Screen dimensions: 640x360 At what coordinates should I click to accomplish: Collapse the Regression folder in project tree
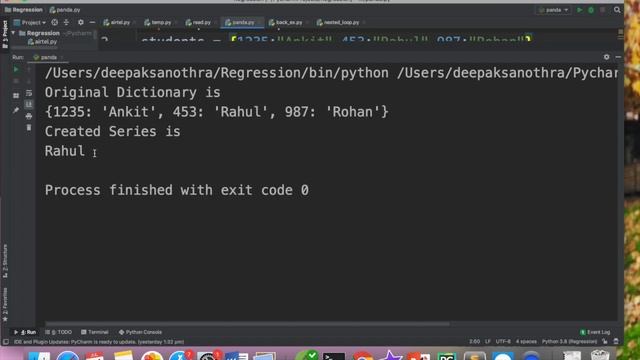[x=13, y=33]
